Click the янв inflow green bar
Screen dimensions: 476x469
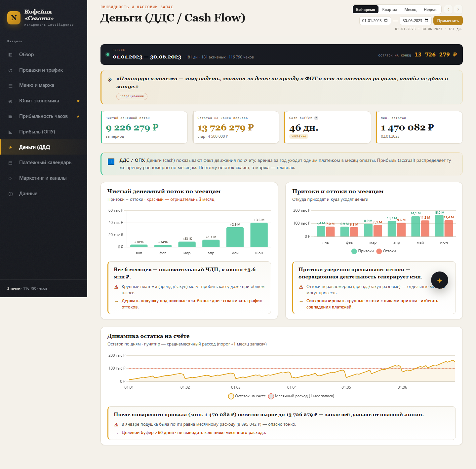tap(321, 231)
